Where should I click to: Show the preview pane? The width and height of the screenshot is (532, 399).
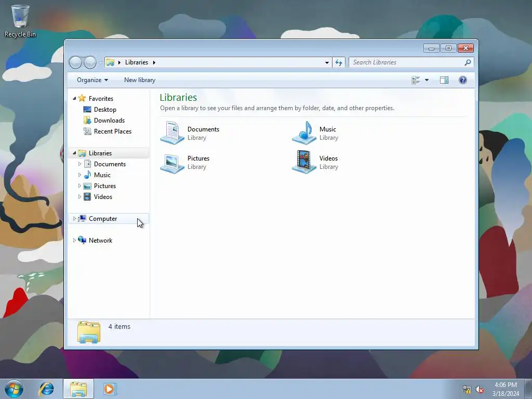click(x=444, y=80)
